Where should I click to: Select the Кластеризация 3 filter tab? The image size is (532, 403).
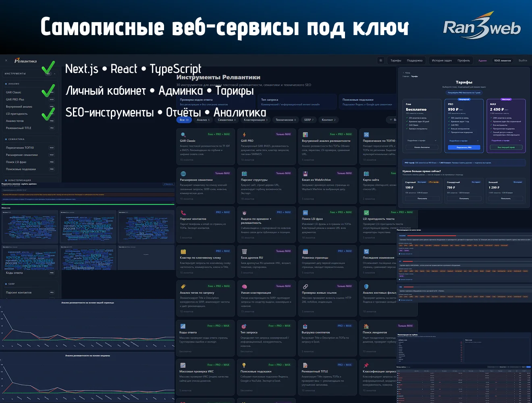256,120
